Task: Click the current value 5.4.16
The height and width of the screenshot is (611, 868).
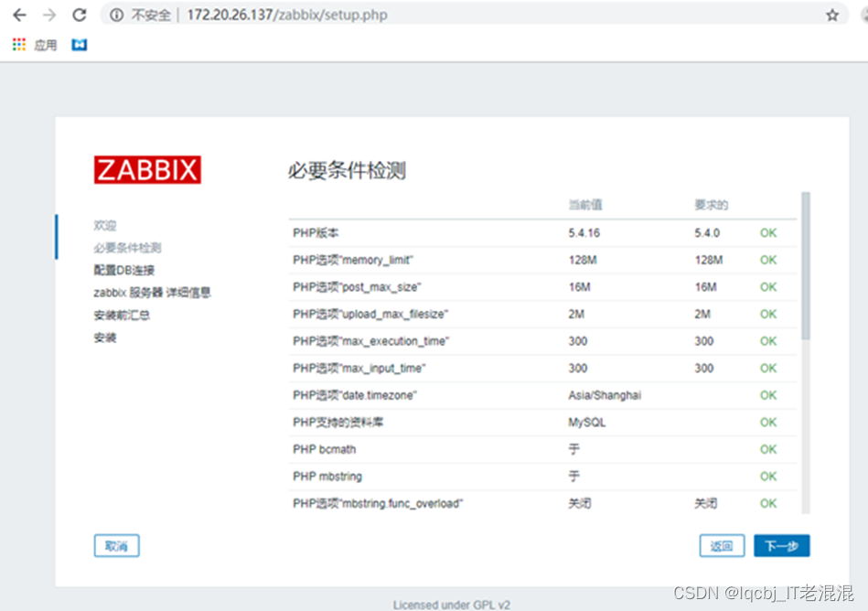Action: pos(584,233)
